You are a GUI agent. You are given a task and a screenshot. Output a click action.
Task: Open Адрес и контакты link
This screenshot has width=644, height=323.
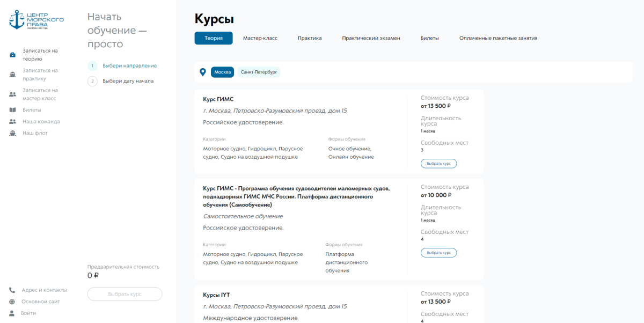(44, 290)
